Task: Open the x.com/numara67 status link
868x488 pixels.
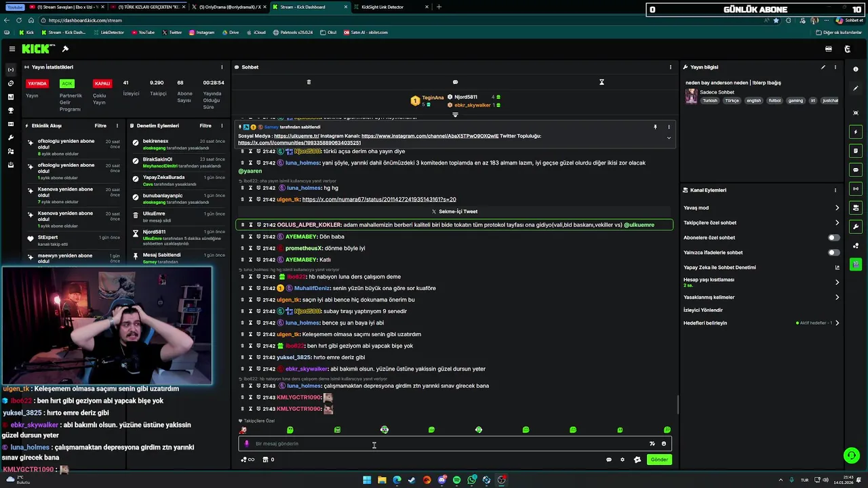Action: (379, 199)
